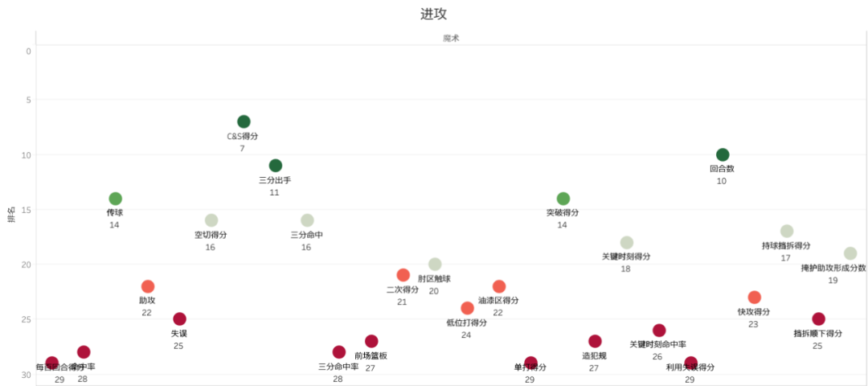Select the 肘区触球 gray dot

pos(435,264)
